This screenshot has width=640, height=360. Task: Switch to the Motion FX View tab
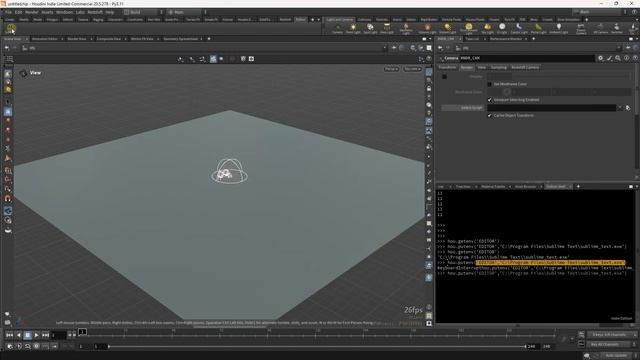pos(142,39)
